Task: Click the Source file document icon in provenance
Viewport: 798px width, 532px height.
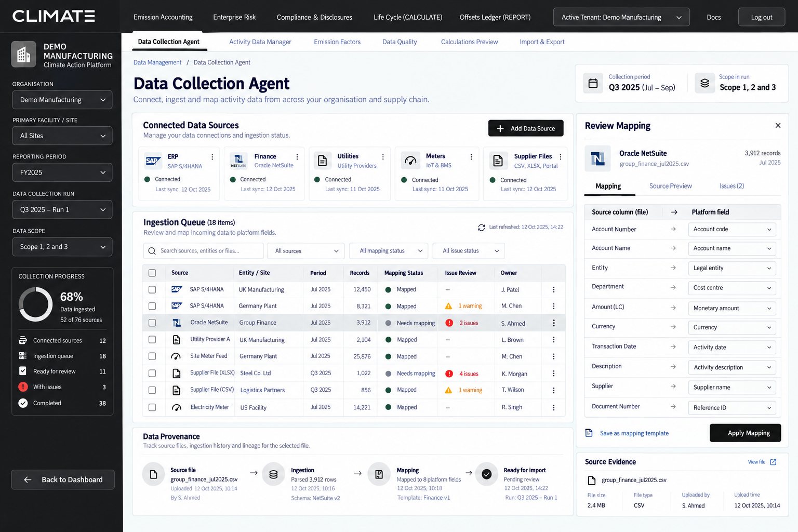Action: coord(153,474)
